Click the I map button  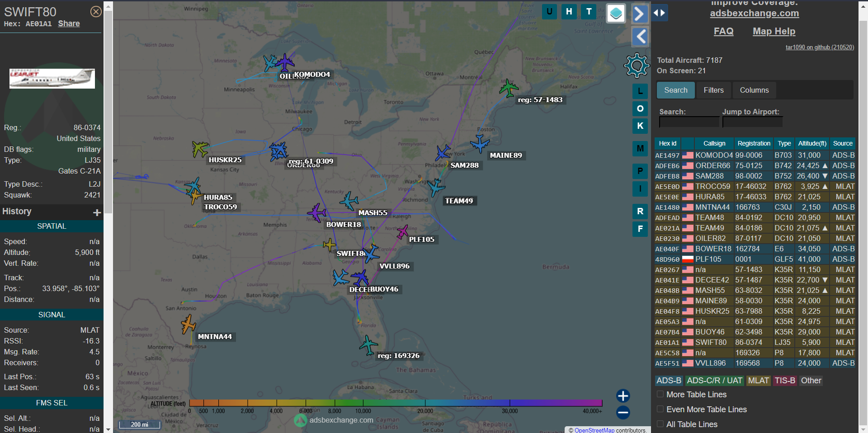(x=640, y=188)
